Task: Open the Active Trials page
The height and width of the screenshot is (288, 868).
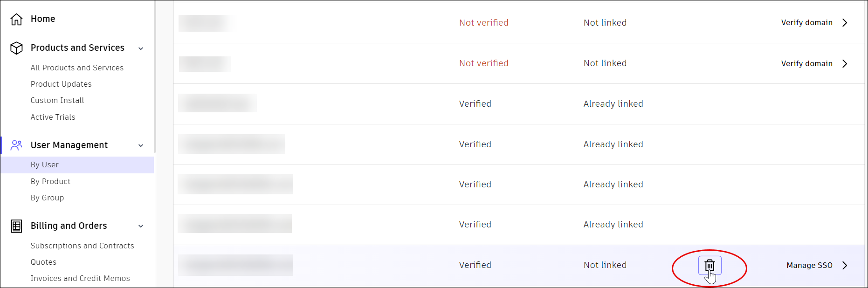Action: 53,117
